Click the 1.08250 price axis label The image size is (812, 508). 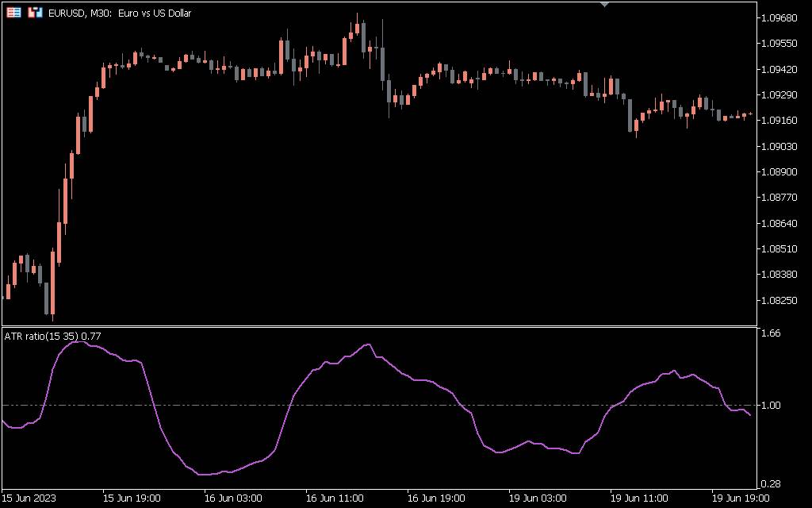[x=779, y=300]
